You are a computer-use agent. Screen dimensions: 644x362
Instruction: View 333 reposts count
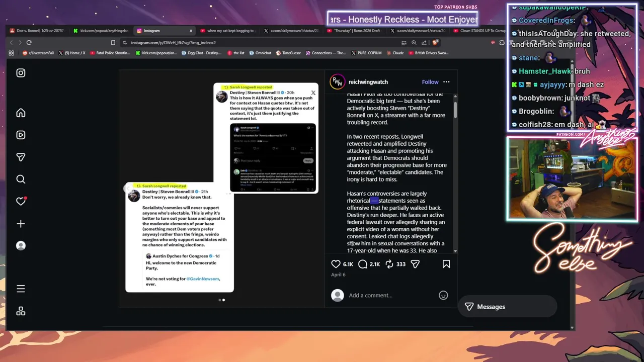(401, 264)
